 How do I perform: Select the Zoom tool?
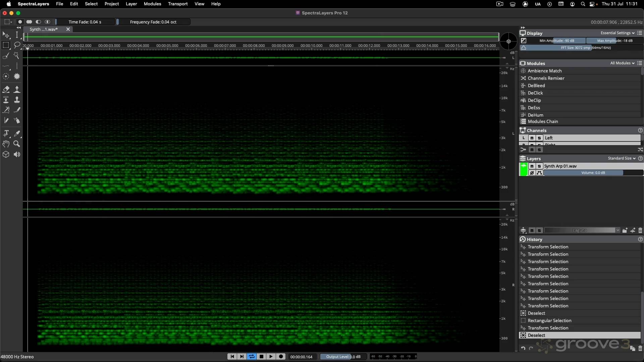pos(17,144)
